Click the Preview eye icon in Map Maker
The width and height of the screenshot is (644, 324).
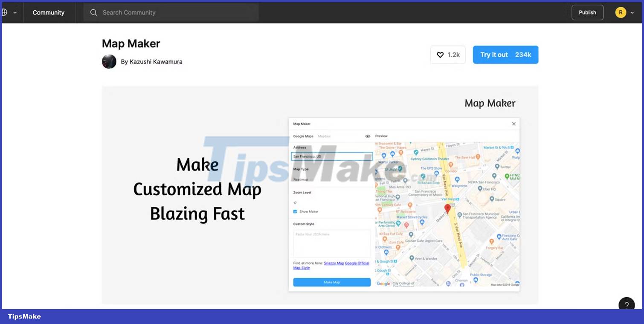tap(368, 136)
